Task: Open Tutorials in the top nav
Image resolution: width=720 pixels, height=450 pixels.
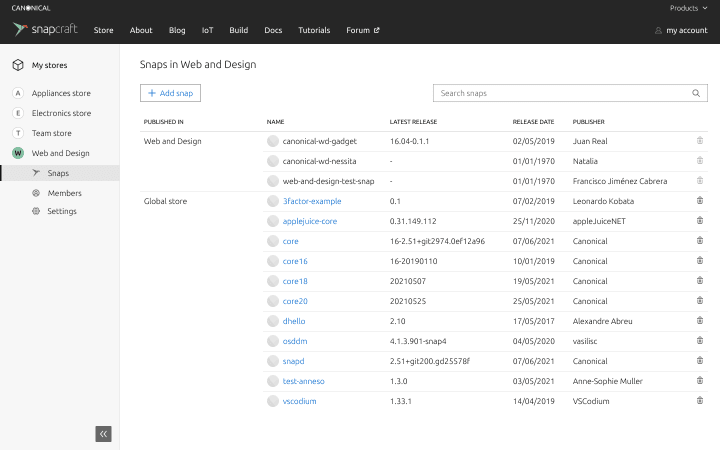Action: [x=314, y=30]
